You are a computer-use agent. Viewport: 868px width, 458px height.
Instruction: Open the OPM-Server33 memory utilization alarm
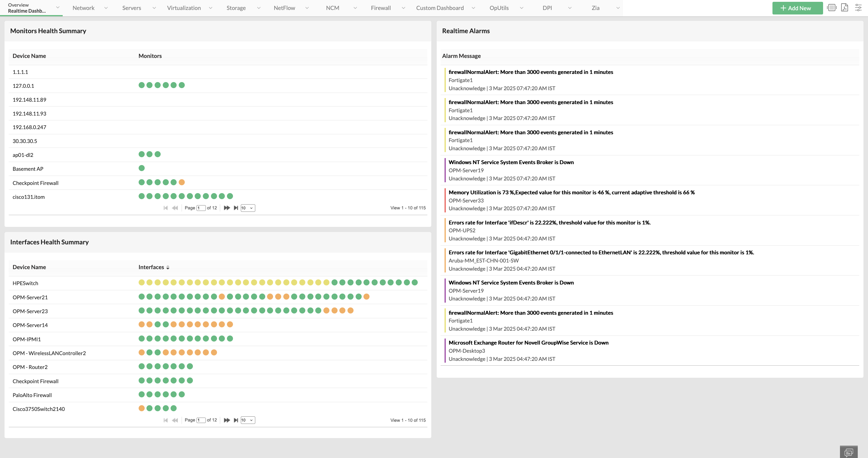pyautogui.click(x=571, y=192)
